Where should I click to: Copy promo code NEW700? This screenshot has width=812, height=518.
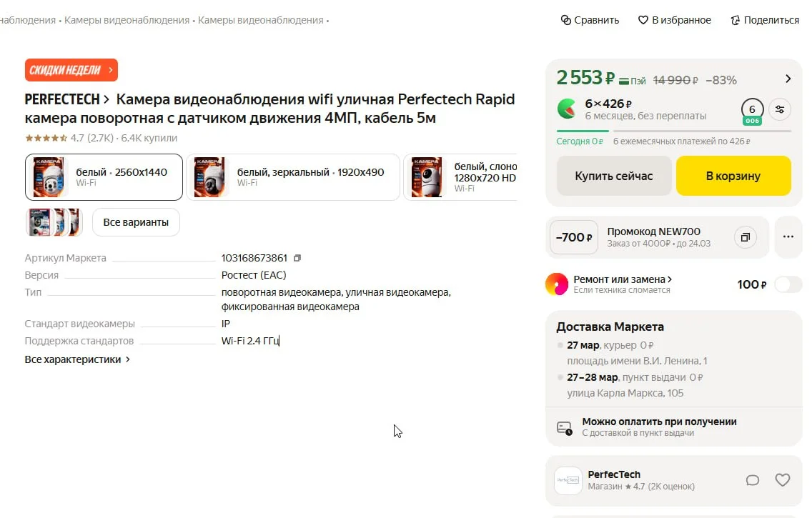[745, 237]
